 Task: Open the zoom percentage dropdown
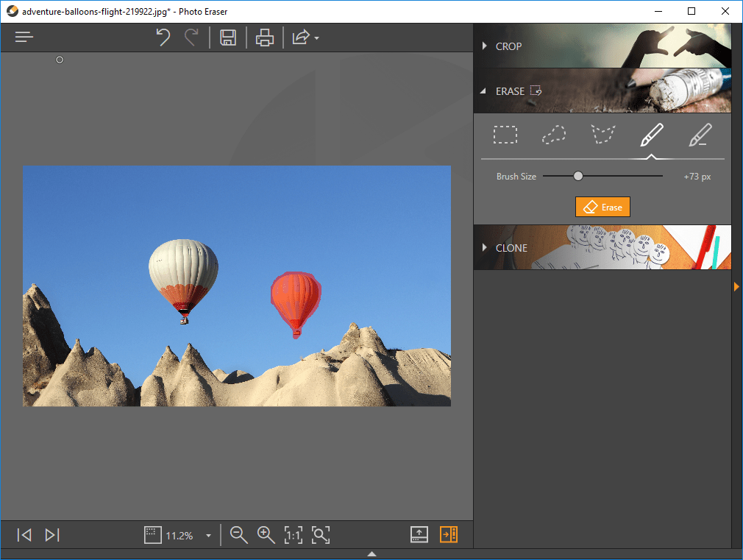click(208, 536)
